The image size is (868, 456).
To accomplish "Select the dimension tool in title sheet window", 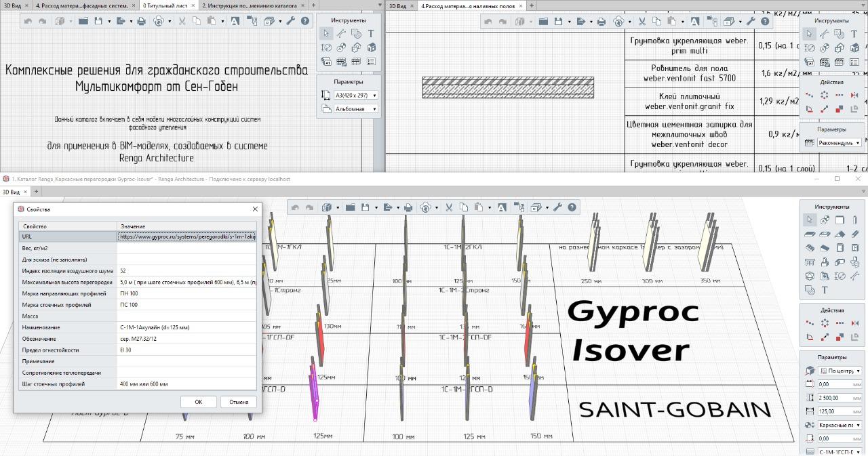I will (x=326, y=47).
